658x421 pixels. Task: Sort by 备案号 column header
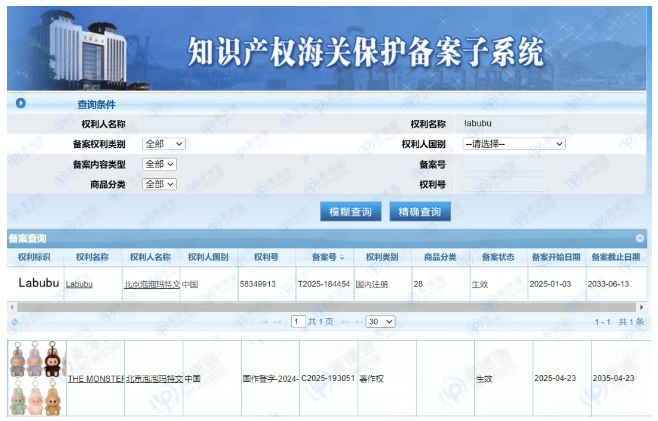pos(324,257)
